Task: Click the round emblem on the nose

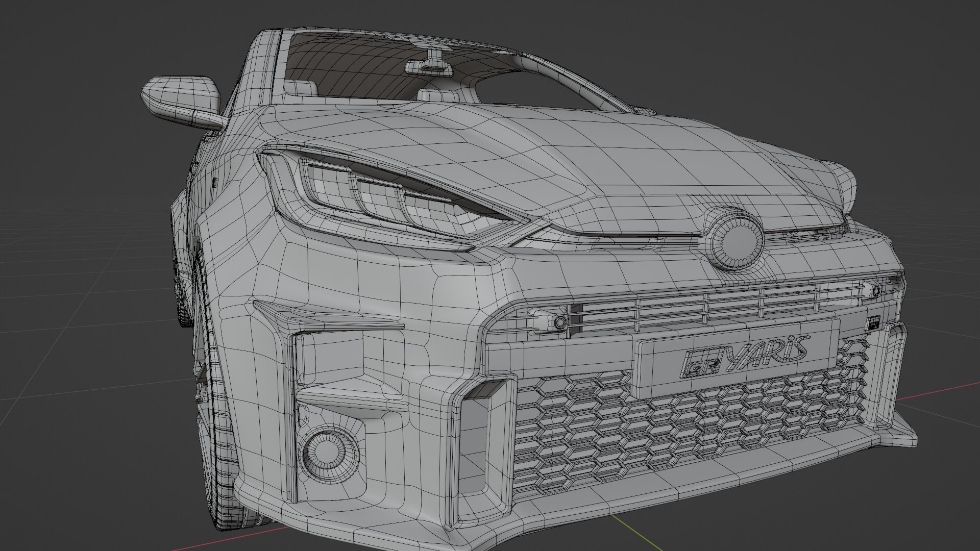Action: pos(737,243)
